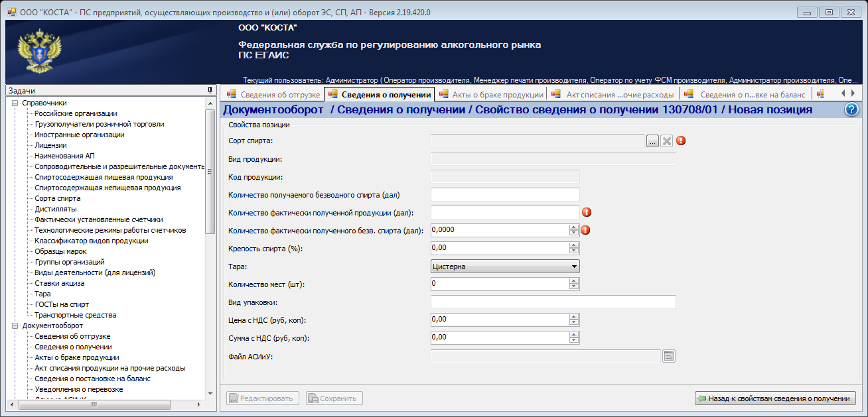The height and width of the screenshot is (417, 868).
Task: Open Грузополучатели розничной торговли
Action: (100, 124)
